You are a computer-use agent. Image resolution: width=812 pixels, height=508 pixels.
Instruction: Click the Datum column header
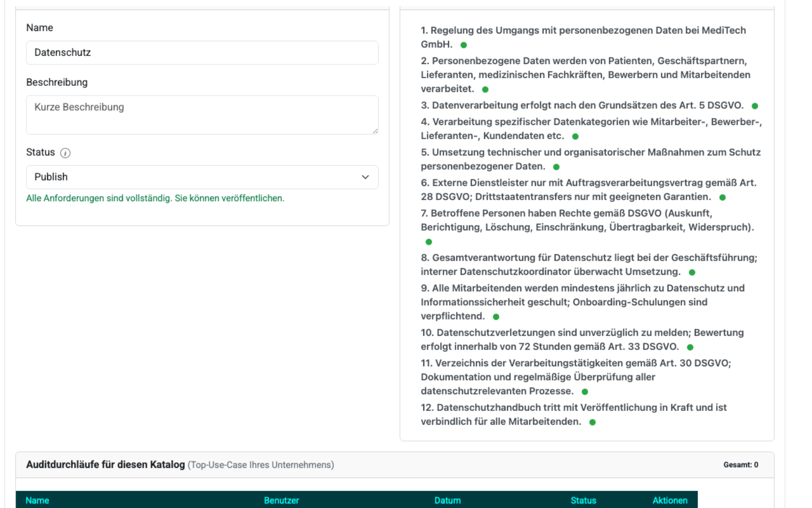pyautogui.click(x=447, y=500)
